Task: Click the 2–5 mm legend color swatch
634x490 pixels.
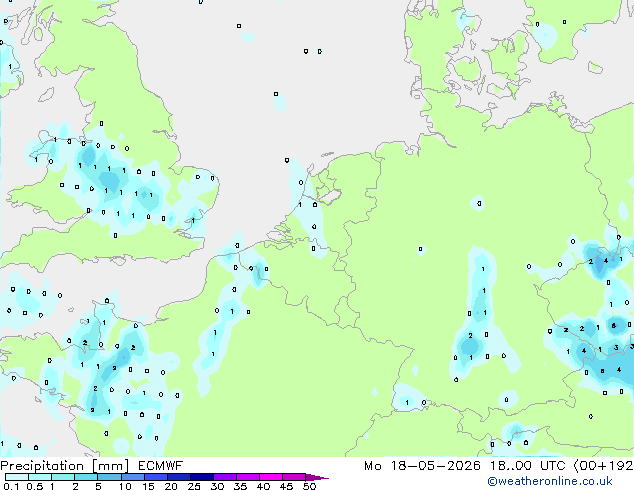Action: [x=86, y=477]
